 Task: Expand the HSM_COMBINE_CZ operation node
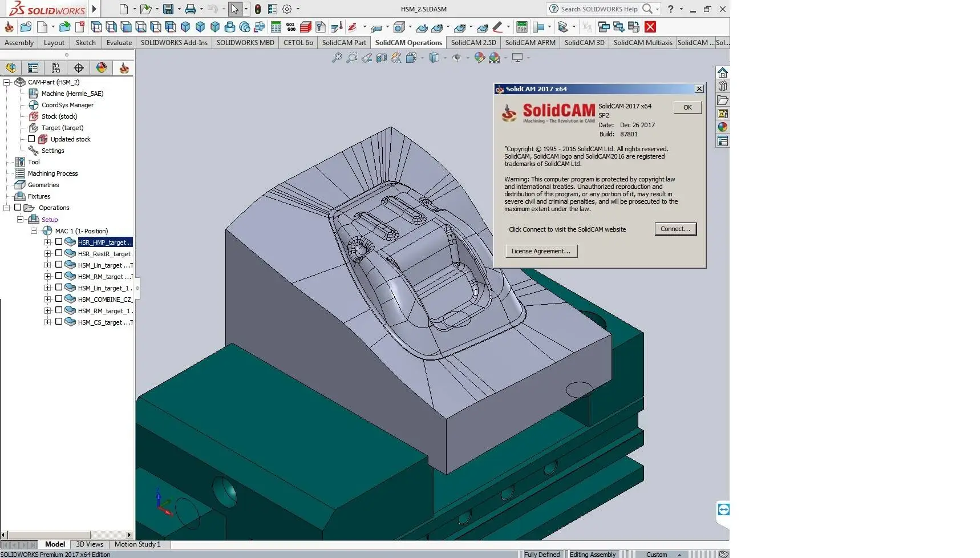(x=48, y=300)
